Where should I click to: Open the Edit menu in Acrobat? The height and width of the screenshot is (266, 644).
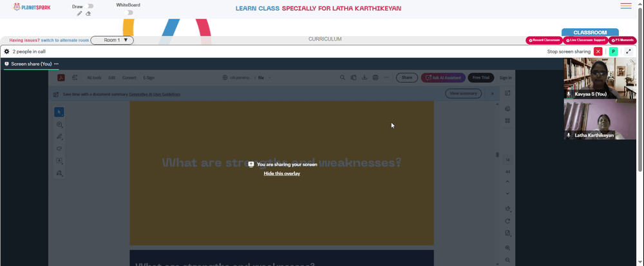111,78
